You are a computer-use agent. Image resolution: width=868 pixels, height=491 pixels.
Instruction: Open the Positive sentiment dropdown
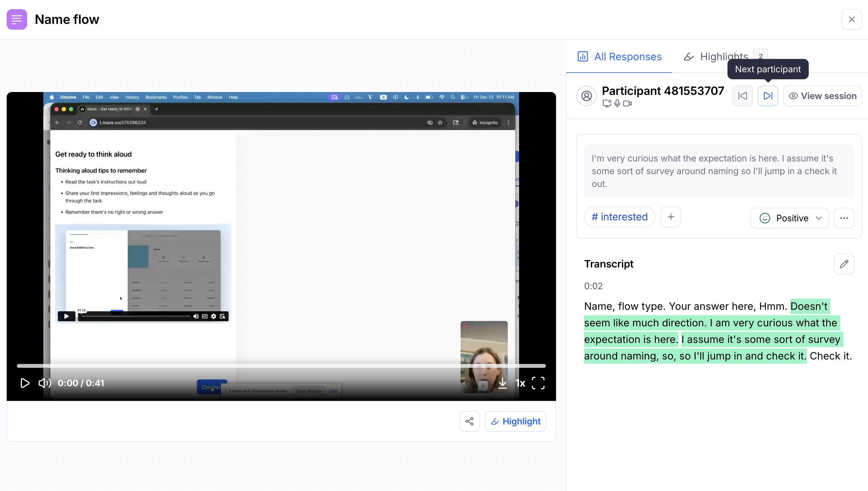pyautogui.click(x=790, y=218)
